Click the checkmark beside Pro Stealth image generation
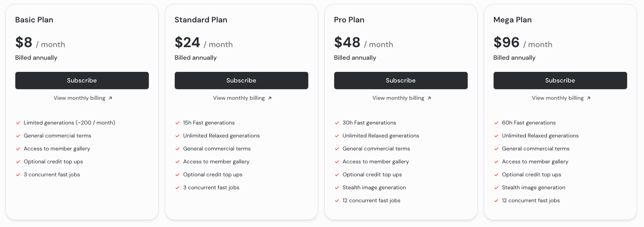Viewport: 644px width, 227px height. point(337,188)
